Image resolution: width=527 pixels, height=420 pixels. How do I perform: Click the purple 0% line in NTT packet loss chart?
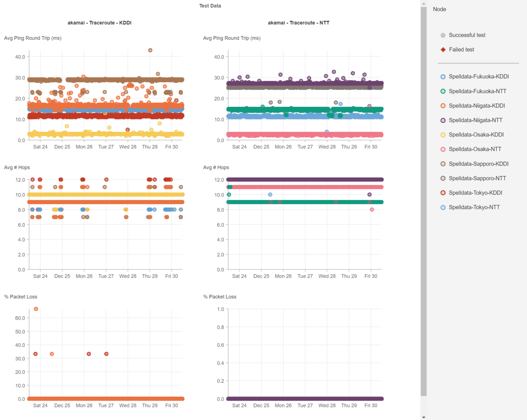coord(305,399)
